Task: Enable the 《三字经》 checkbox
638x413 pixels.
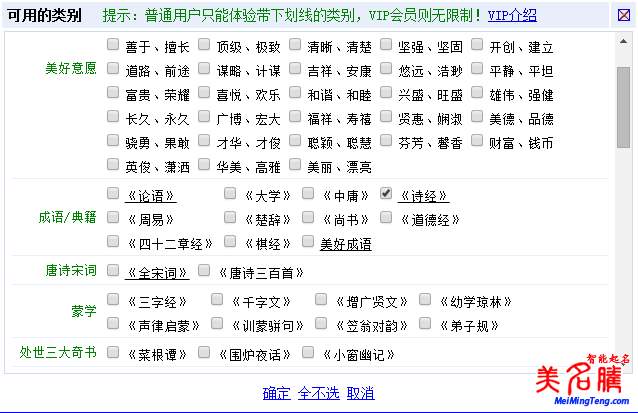Action: click(113, 300)
